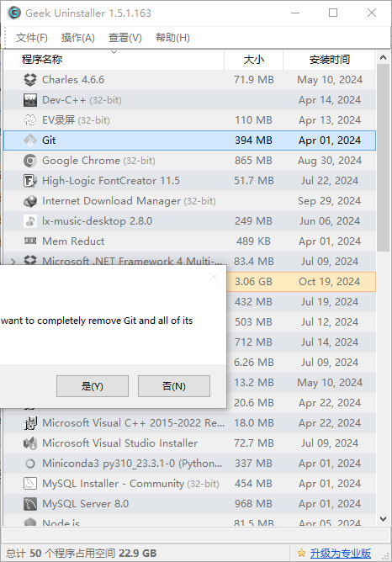Click the star icon beside 升级为专业版

pos(302,553)
